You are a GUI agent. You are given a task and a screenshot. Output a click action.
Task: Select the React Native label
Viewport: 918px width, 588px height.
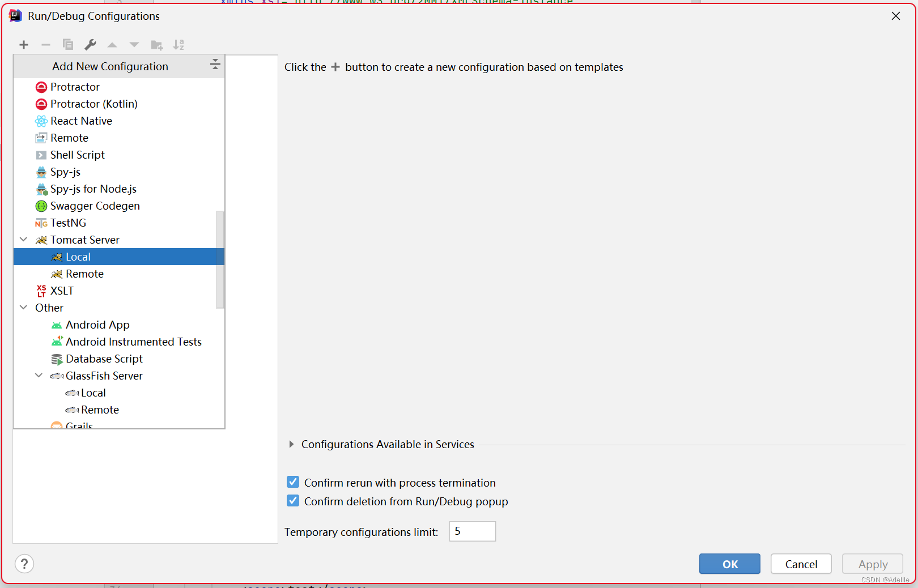click(x=82, y=121)
